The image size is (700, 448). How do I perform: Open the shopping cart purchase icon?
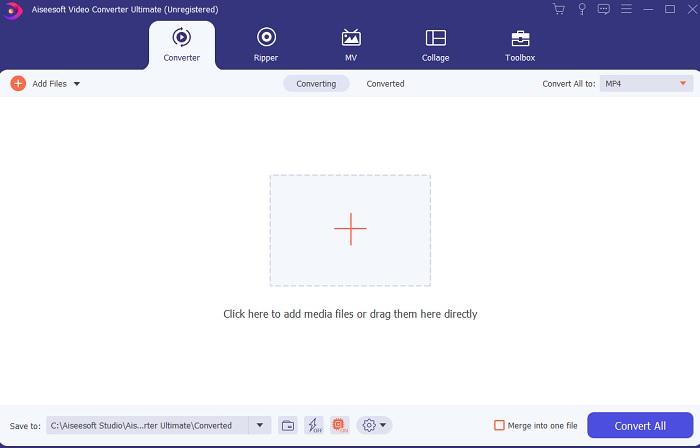558,9
